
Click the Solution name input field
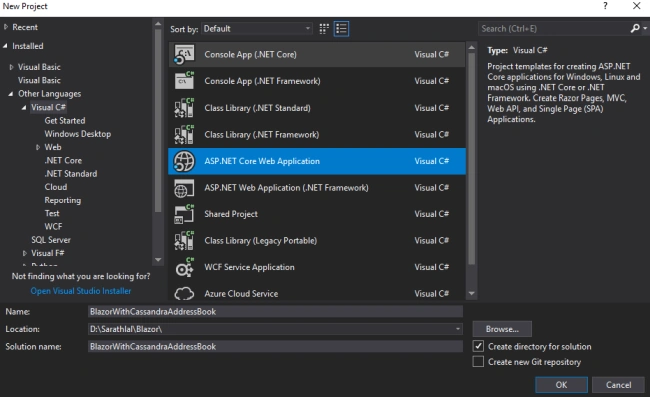click(x=275, y=346)
